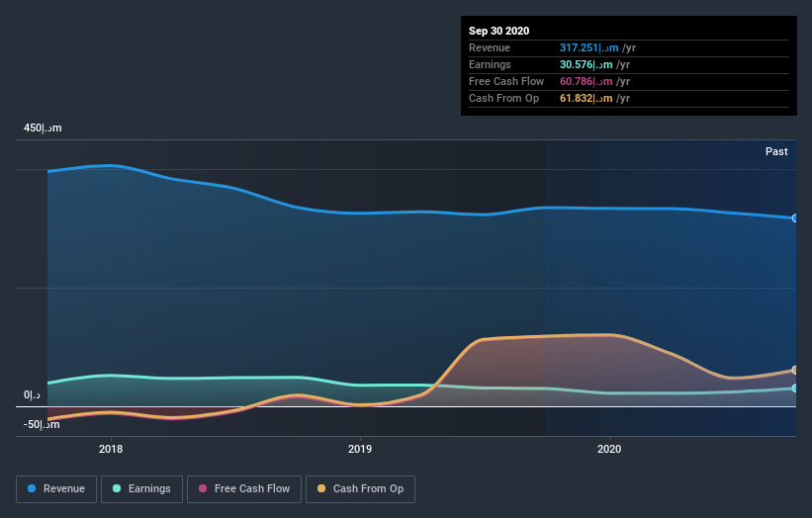Click the Past label in chart
812x518 pixels.
point(776,151)
